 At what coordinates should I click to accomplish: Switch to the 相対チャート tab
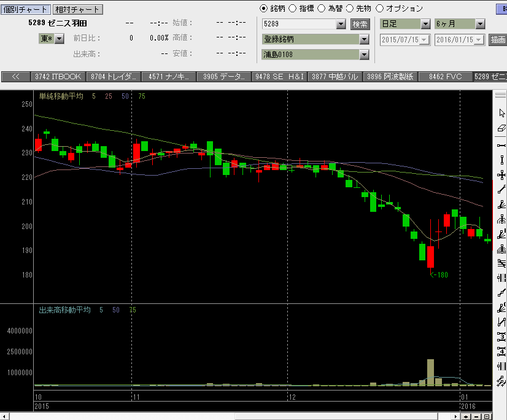point(77,9)
